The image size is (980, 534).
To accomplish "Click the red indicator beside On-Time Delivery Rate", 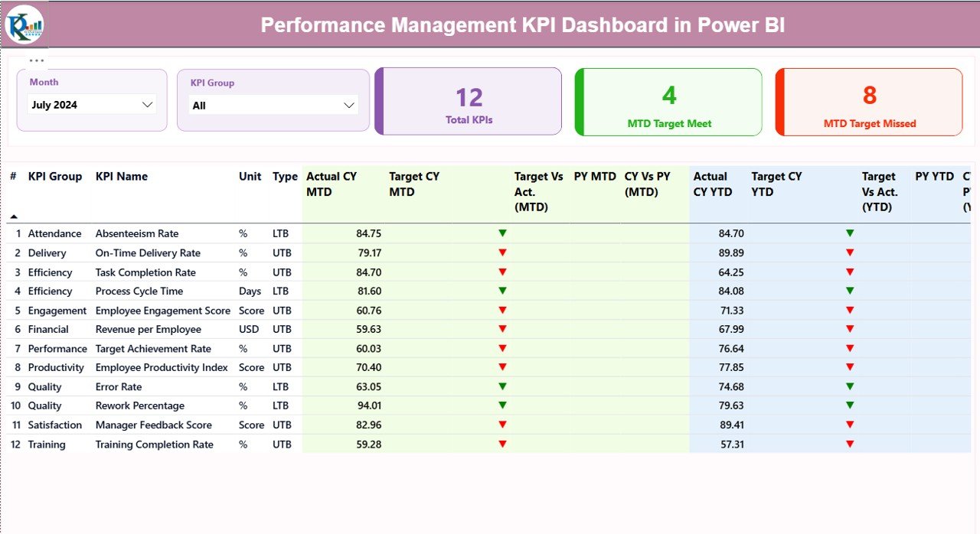I will [x=502, y=252].
